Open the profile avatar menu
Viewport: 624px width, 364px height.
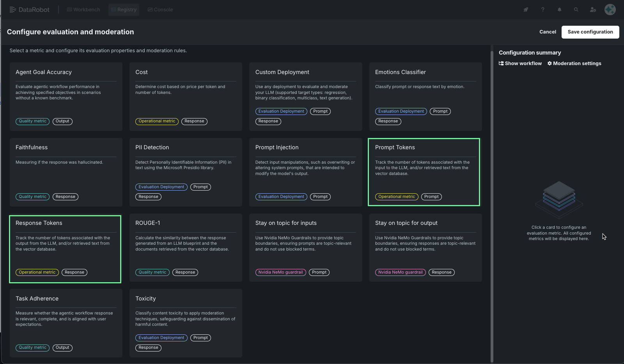[x=610, y=9]
